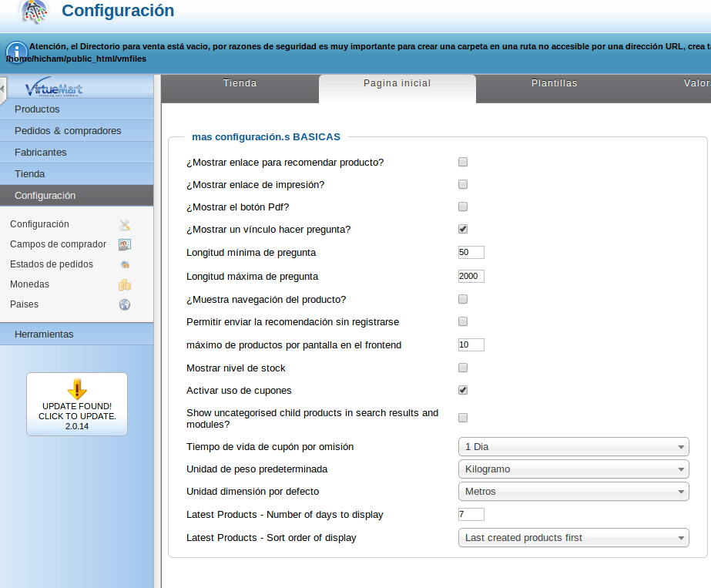Click máximo de productos por pantalla field
The image size is (711, 588).
(471, 344)
